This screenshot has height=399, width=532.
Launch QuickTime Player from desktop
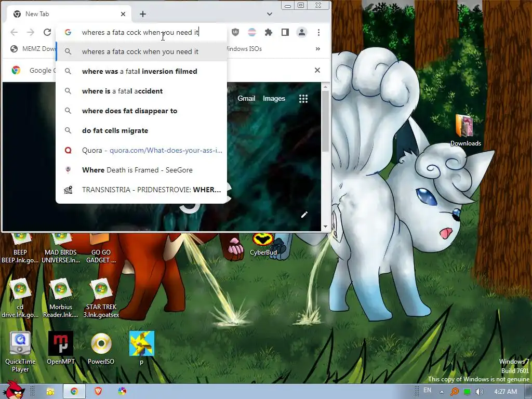[x=20, y=352]
